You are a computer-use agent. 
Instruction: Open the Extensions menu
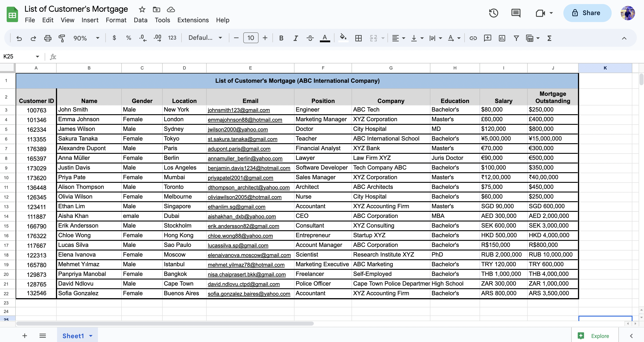[x=193, y=20]
